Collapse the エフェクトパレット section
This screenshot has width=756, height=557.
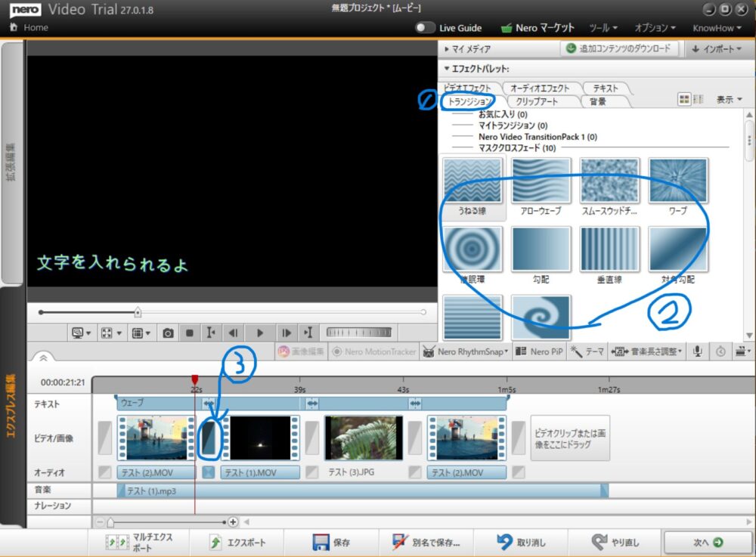tap(476, 69)
